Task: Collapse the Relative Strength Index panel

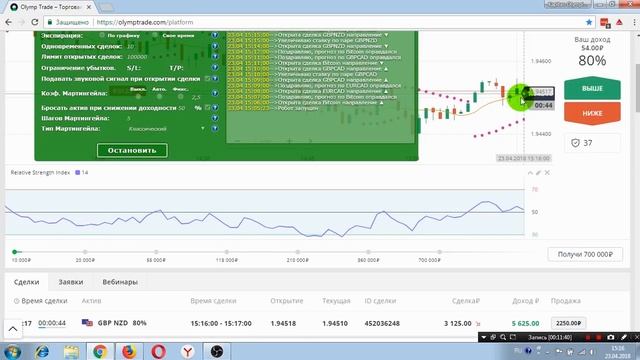Action: 530,173
